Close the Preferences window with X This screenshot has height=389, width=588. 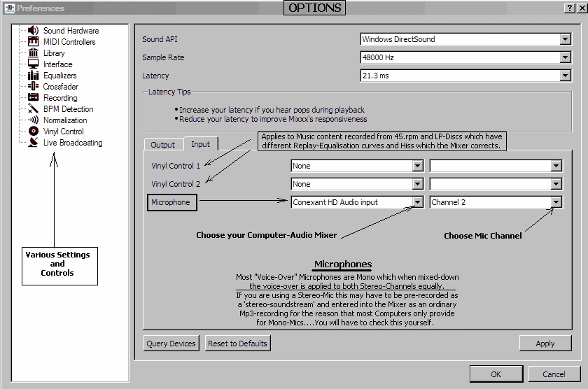click(x=582, y=8)
